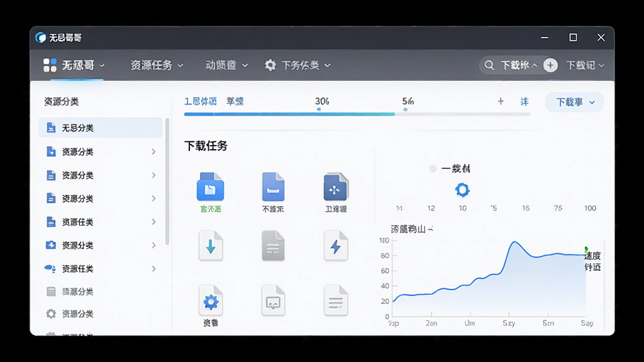Click the green marker at the chart's right end

[x=586, y=249]
